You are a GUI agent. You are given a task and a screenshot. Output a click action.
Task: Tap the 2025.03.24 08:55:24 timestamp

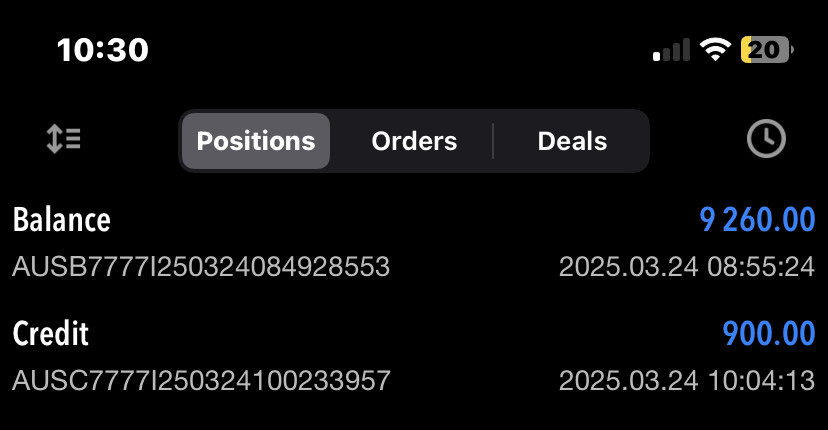[687, 267]
